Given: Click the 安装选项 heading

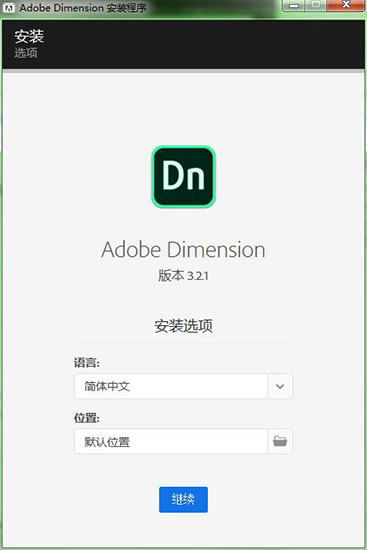Looking at the screenshot, I should [x=183, y=326].
